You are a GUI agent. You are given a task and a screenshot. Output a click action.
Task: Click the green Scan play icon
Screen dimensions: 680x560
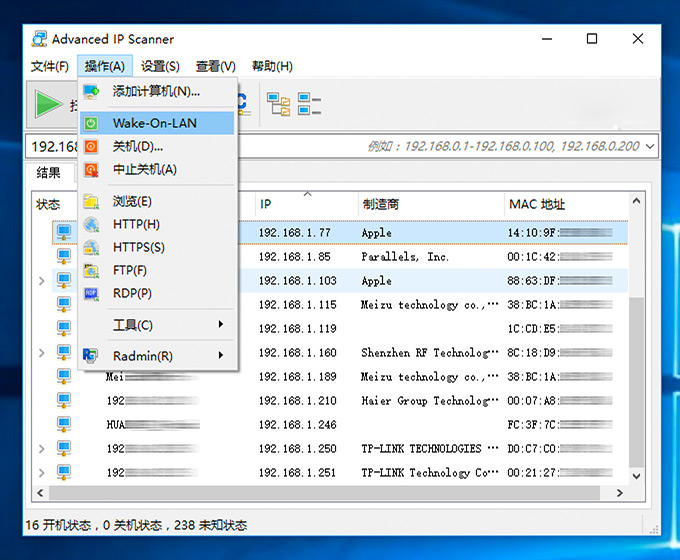tap(48, 104)
